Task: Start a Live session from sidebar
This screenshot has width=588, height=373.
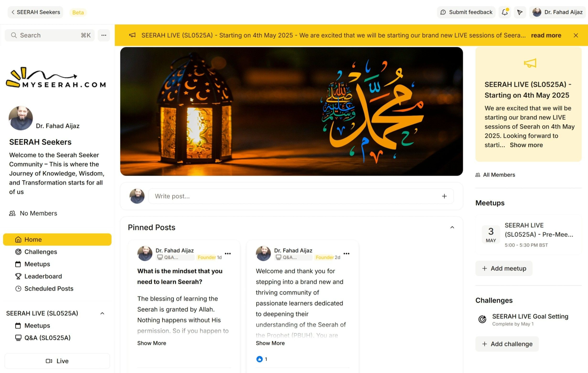Action: tap(57, 361)
